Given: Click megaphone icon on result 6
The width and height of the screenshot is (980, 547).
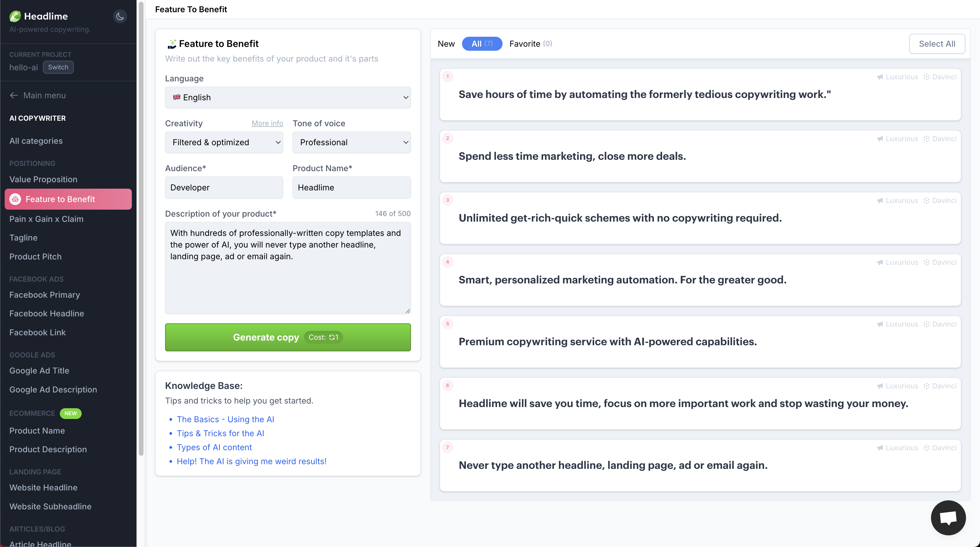Looking at the screenshot, I should pos(880,386).
